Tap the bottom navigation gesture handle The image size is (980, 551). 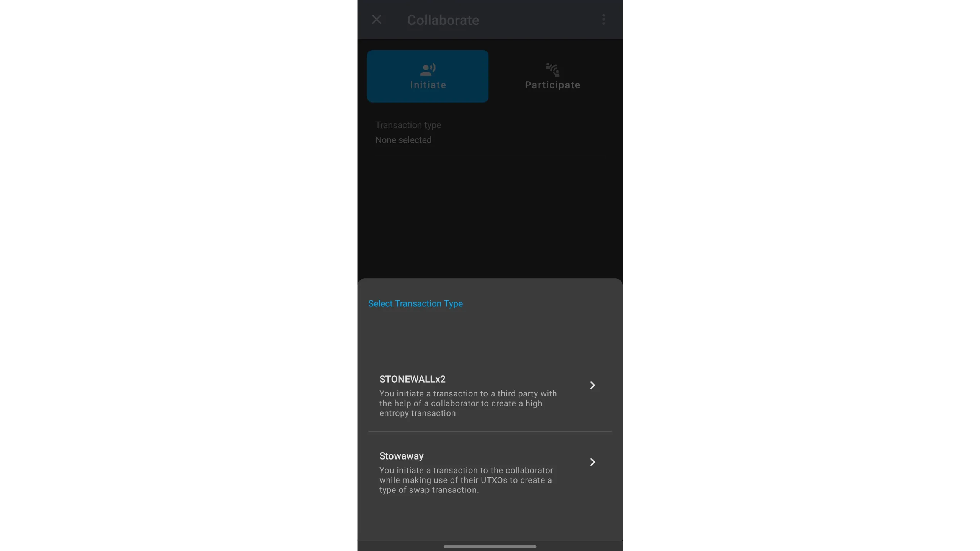click(x=490, y=546)
